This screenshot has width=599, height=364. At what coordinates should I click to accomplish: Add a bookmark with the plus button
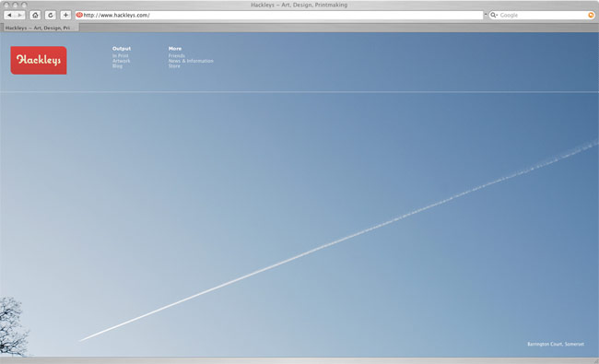click(65, 16)
